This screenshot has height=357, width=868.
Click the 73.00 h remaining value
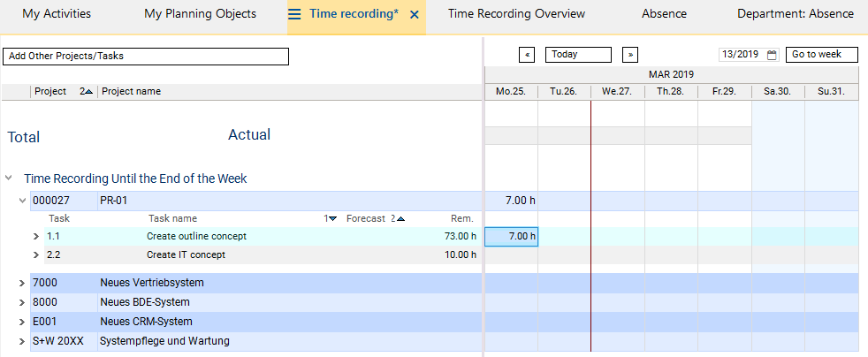(460, 236)
